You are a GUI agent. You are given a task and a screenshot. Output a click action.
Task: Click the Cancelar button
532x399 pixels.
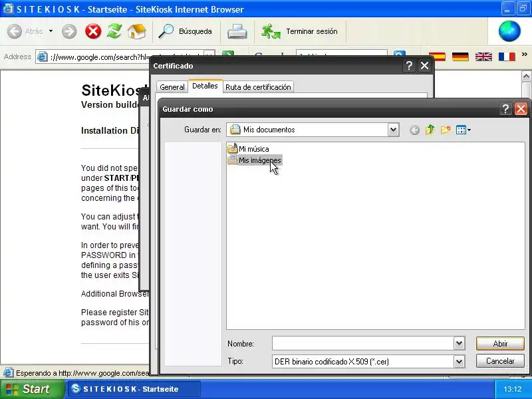(500, 361)
